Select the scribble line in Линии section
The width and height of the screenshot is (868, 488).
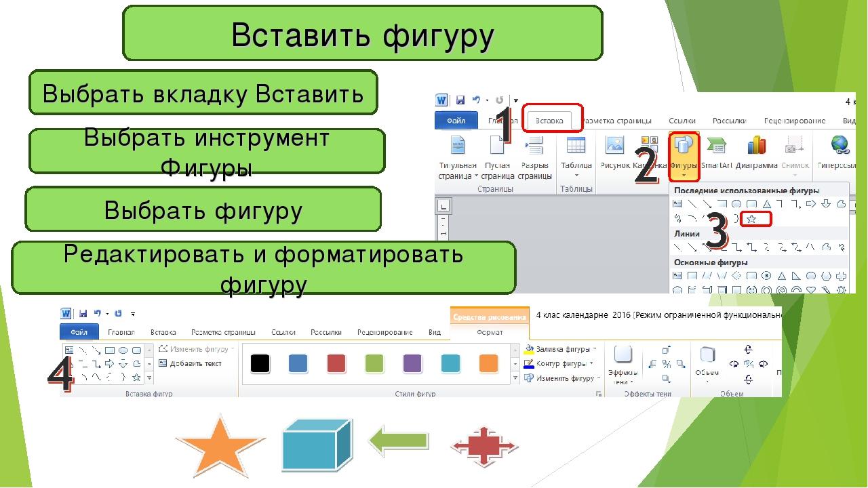pos(841,247)
